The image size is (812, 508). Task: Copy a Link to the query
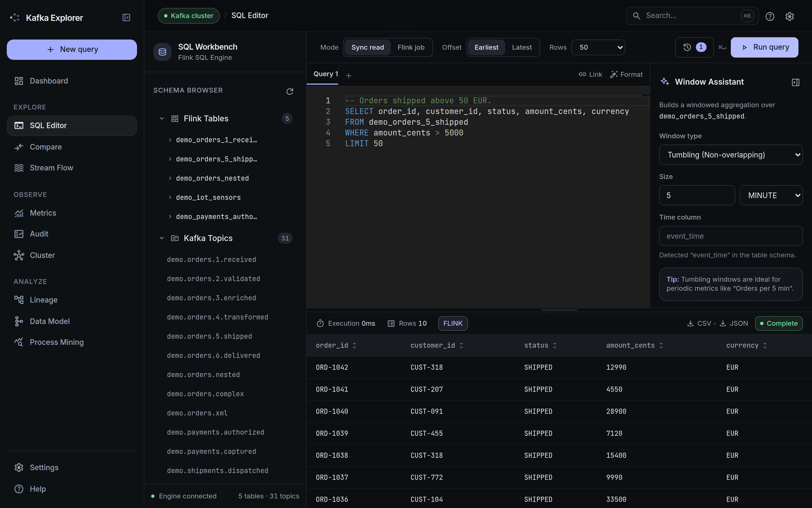[590, 75]
